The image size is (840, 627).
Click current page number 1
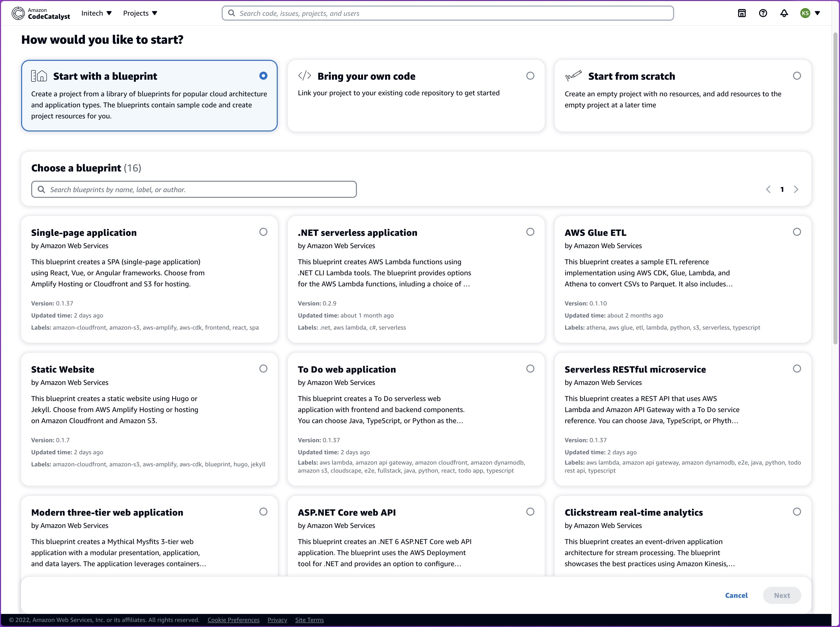click(782, 189)
